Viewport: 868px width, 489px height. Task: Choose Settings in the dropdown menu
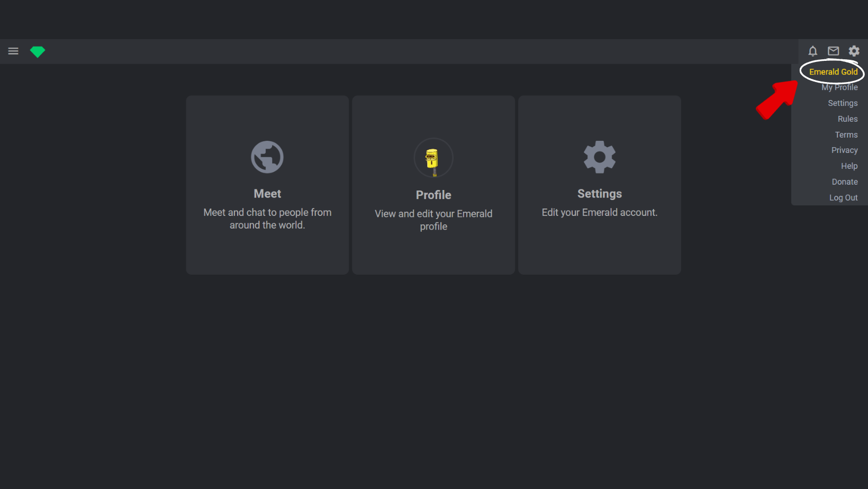pyautogui.click(x=843, y=103)
